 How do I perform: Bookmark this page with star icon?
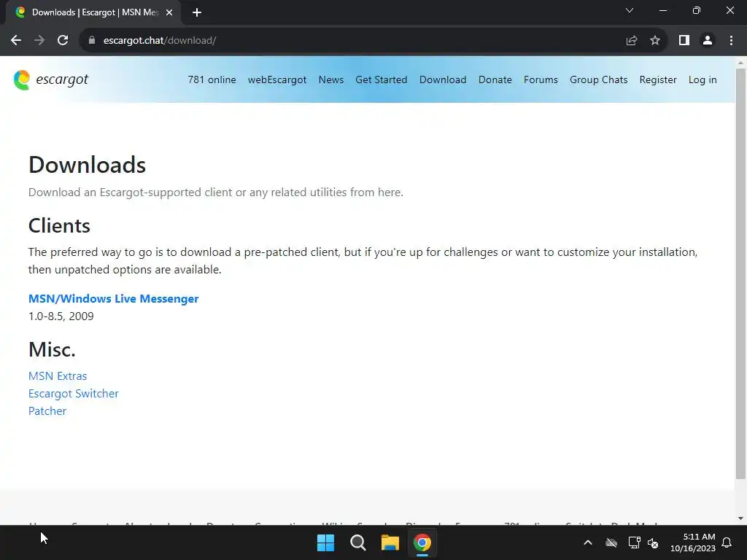coord(655,41)
